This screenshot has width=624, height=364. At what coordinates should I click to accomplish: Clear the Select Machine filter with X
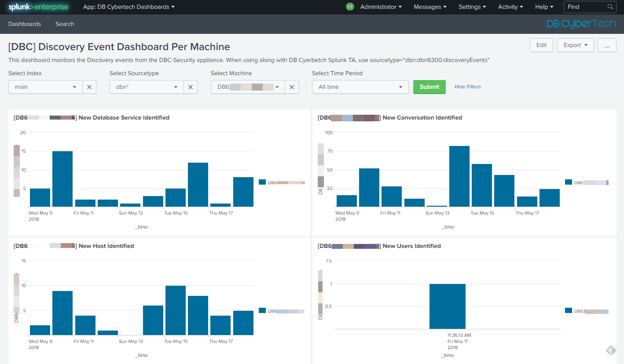tap(292, 87)
